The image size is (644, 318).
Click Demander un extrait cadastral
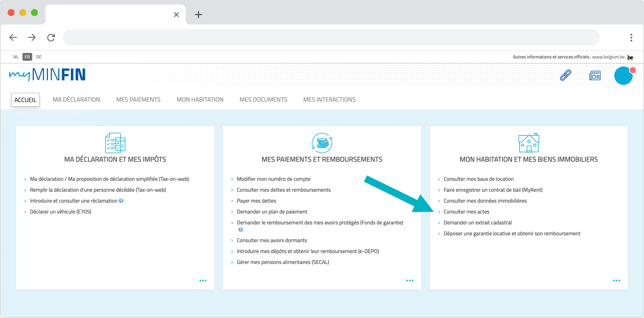478,223
